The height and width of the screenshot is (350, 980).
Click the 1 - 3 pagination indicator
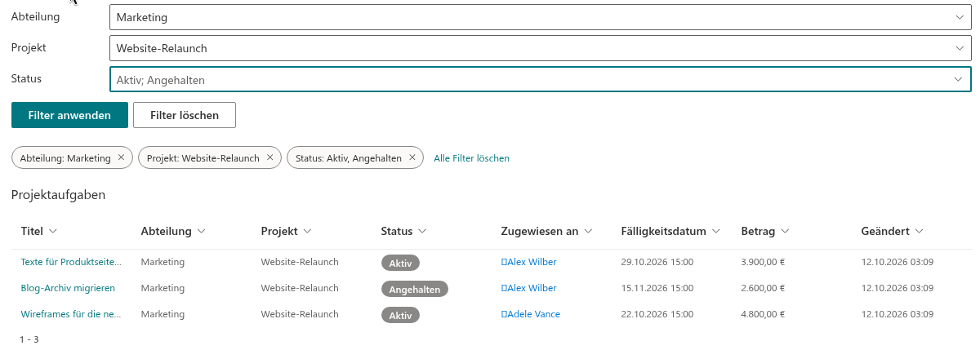coord(29,339)
